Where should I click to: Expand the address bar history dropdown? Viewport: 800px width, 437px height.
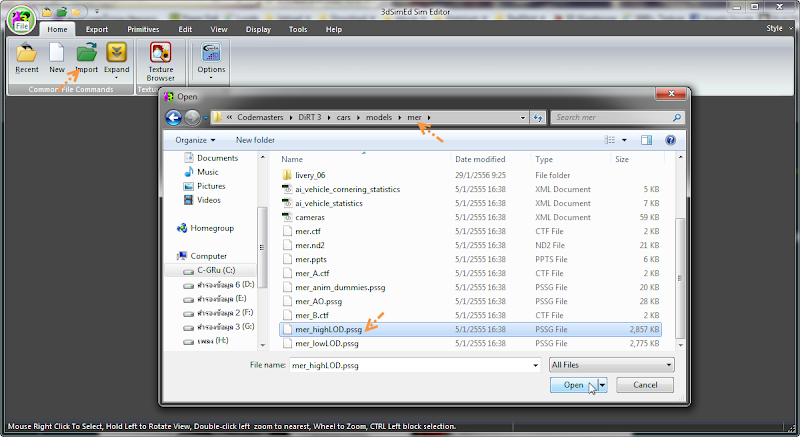pyautogui.click(x=523, y=118)
